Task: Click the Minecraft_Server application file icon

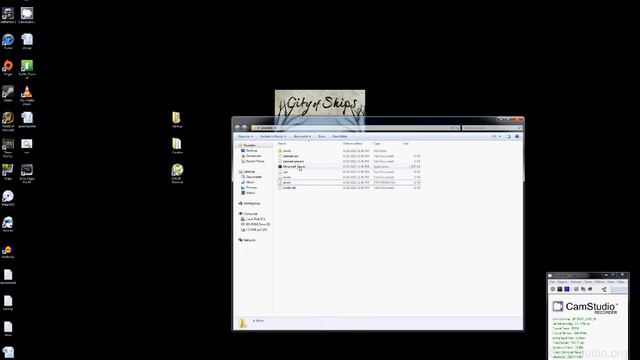Action: pyautogui.click(x=280, y=167)
